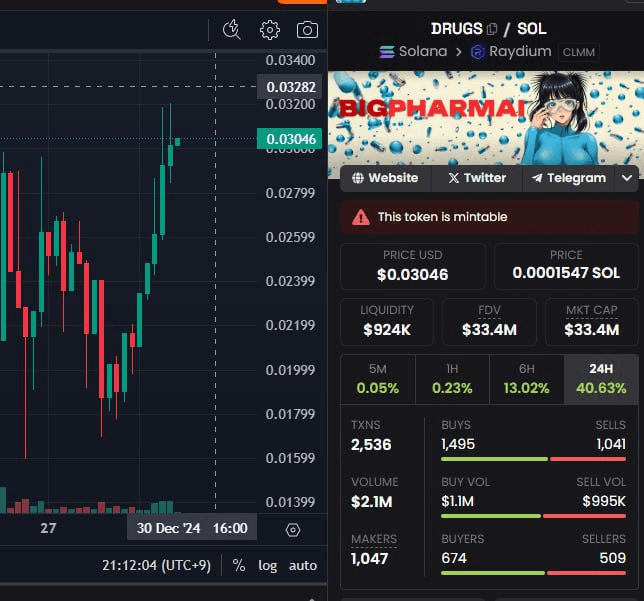Select the 5M price change tab
Image resolution: width=644 pixels, height=601 pixels.
click(378, 379)
